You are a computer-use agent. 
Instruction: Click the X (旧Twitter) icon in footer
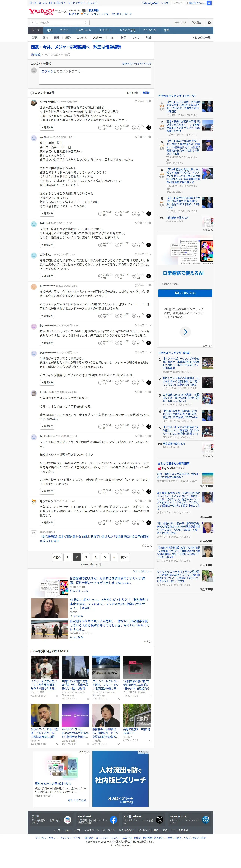tap(160, 820)
